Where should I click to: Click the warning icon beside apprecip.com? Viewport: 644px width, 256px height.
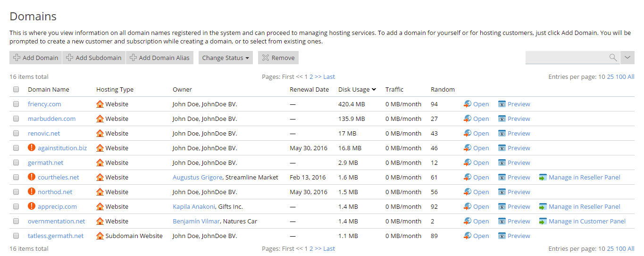(32, 206)
